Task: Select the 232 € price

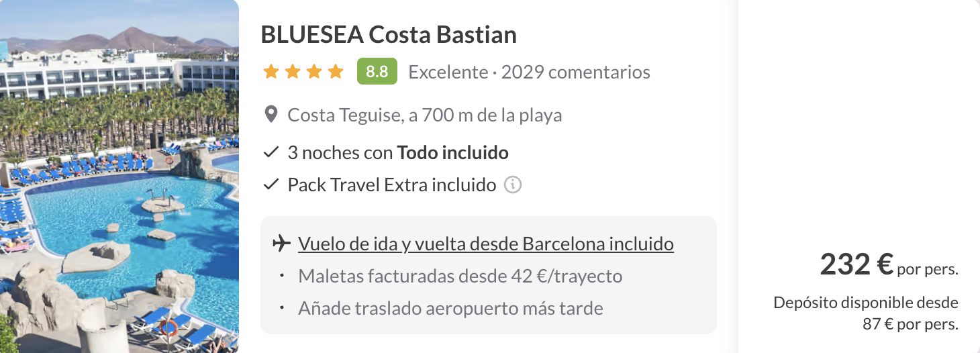Action: (856, 265)
